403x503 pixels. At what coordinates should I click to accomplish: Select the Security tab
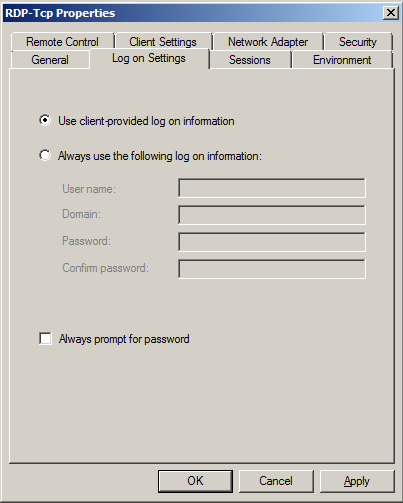358,42
